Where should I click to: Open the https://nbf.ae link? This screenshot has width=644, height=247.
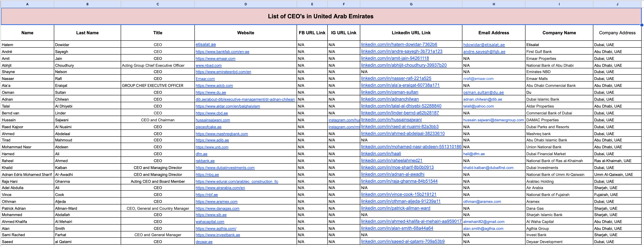pos(206,195)
